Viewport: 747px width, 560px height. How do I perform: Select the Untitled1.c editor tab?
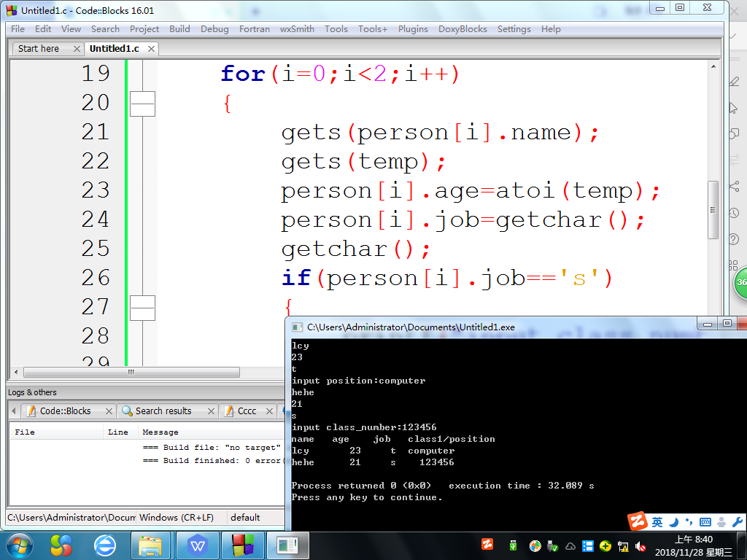tap(115, 49)
